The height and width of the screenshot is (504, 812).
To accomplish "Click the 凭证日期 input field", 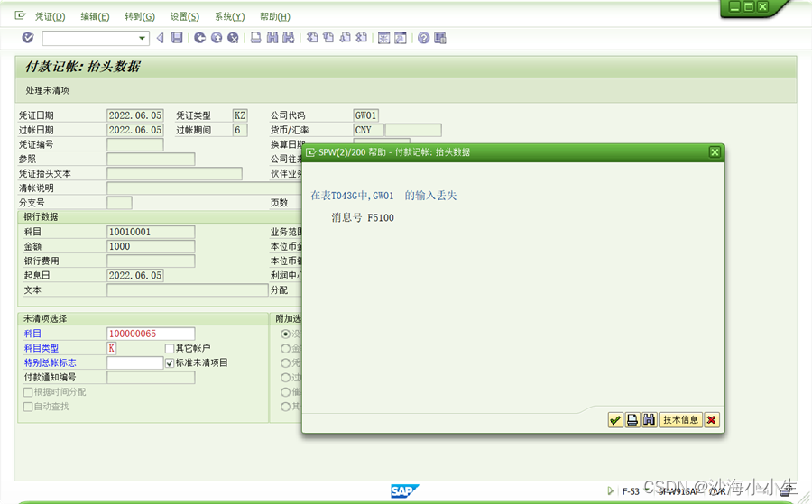I will pyautogui.click(x=135, y=115).
